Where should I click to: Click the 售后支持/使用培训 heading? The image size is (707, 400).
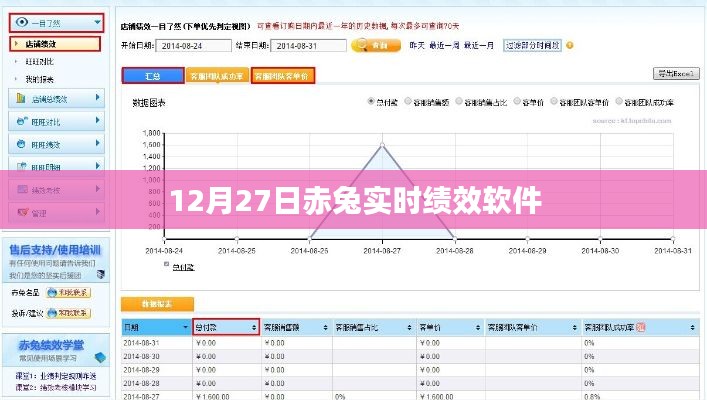55,250
